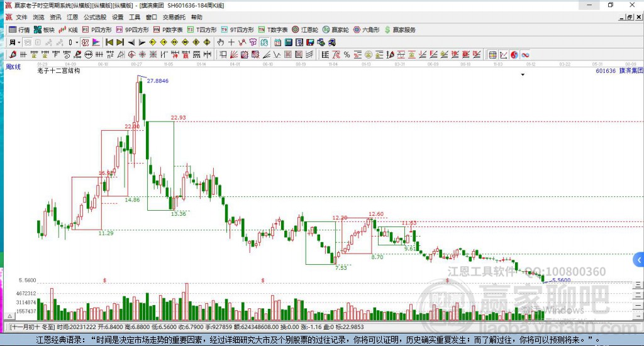Click the last yellow diamond icon
This screenshot has width=644, height=346.
207,42
